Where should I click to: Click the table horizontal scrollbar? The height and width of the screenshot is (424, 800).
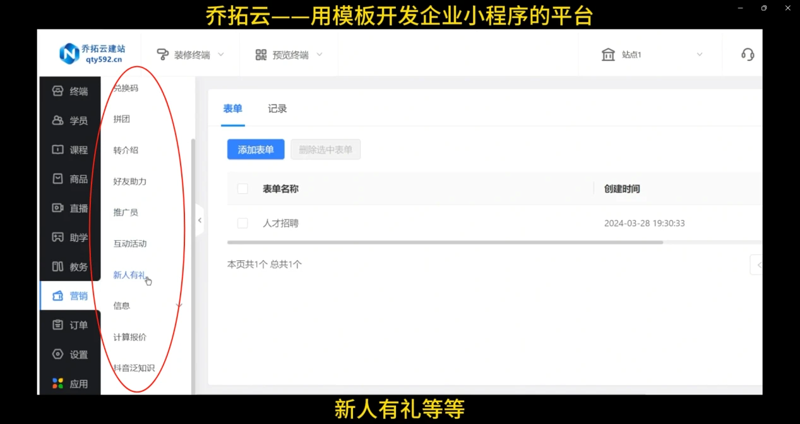pyautogui.click(x=445, y=242)
